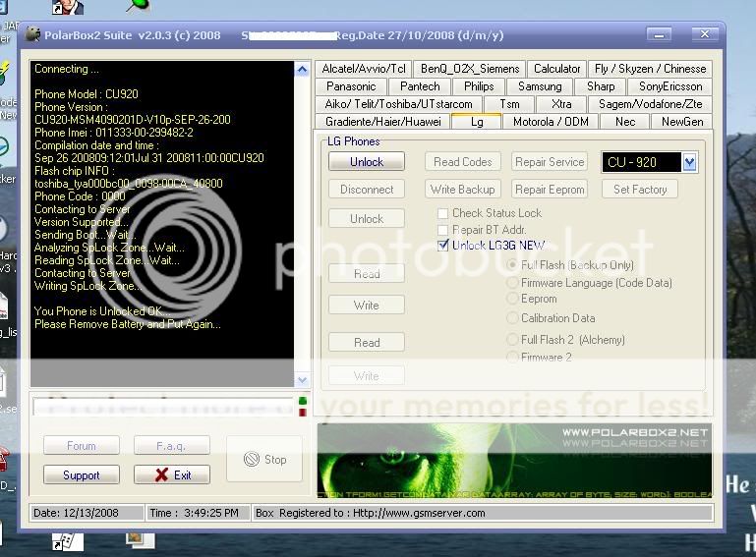Click the progress bar below the log

(x=163, y=407)
